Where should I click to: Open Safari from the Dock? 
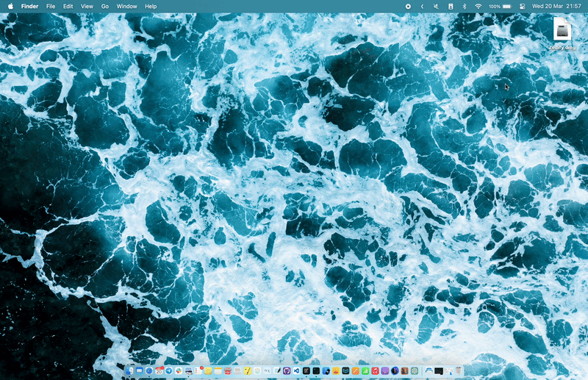click(x=149, y=371)
